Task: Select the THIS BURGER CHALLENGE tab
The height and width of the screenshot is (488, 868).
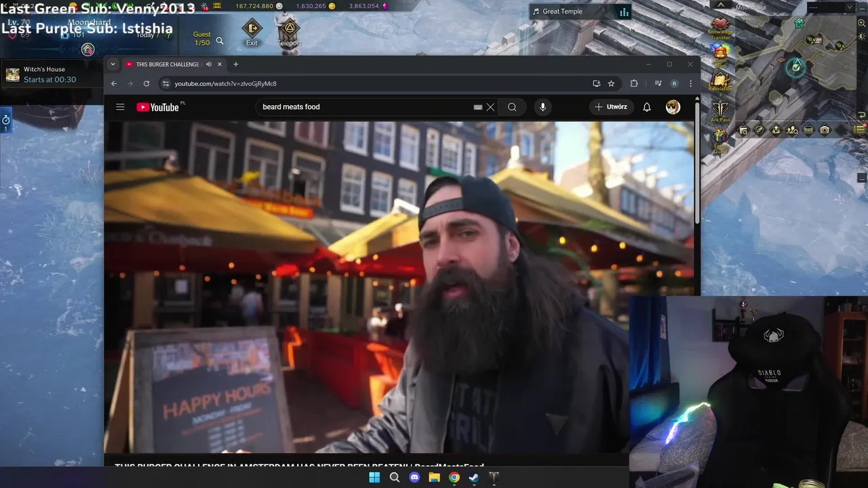Action: tap(168, 64)
